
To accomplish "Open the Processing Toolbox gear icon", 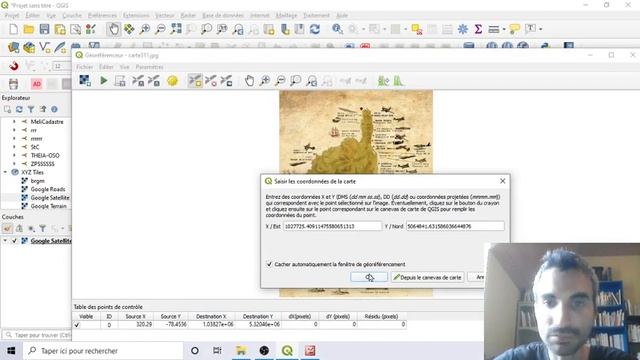I will pyautogui.click(x=462, y=29).
